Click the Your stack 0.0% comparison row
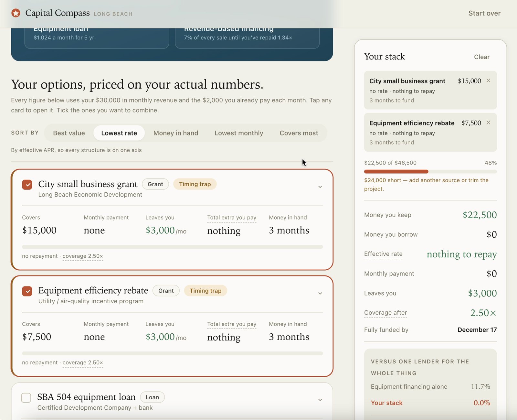 pos(430,403)
